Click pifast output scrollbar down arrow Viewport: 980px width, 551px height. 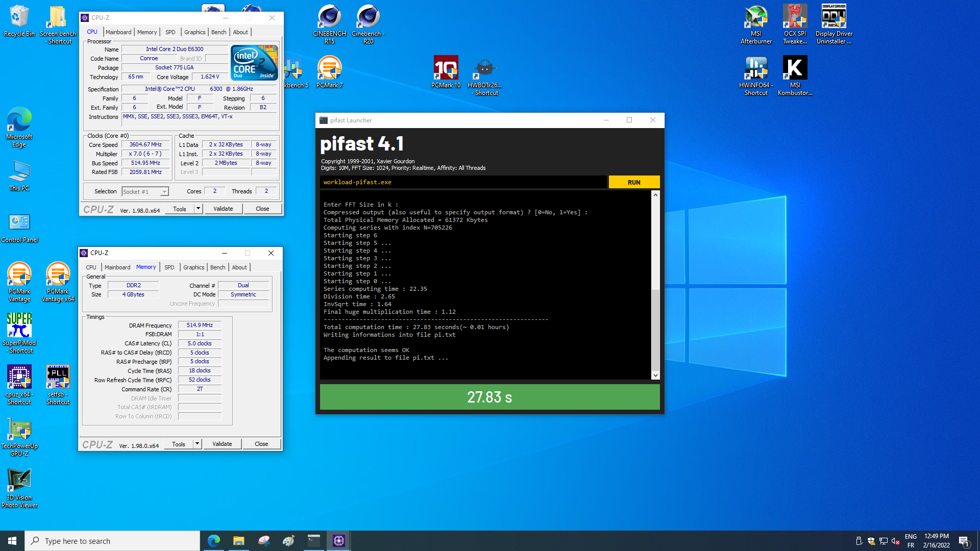pyautogui.click(x=655, y=375)
